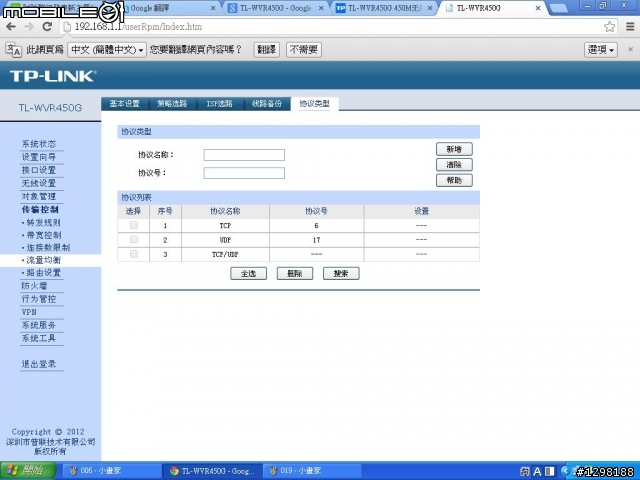
Task: Click the 翻譯 translate button
Action: point(267,50)
